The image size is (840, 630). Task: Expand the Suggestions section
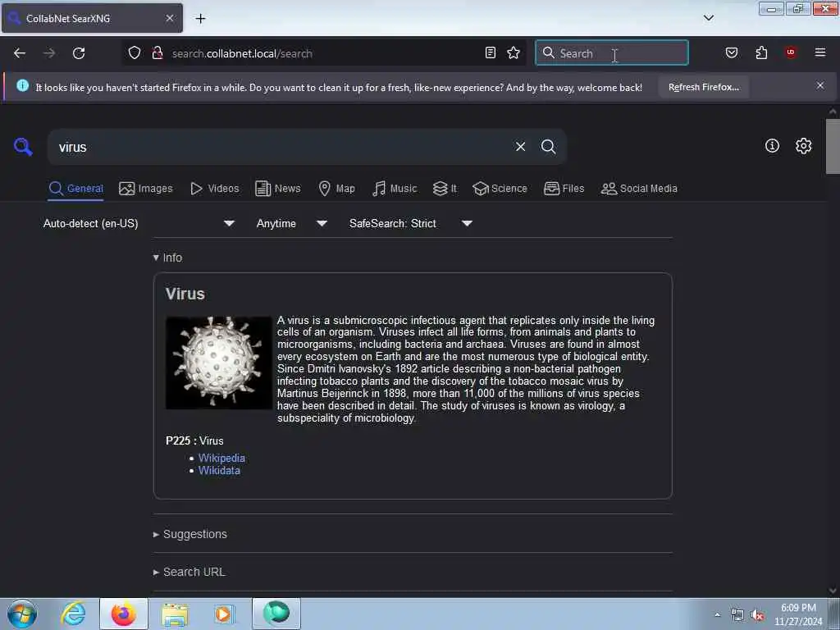point(190,534)
